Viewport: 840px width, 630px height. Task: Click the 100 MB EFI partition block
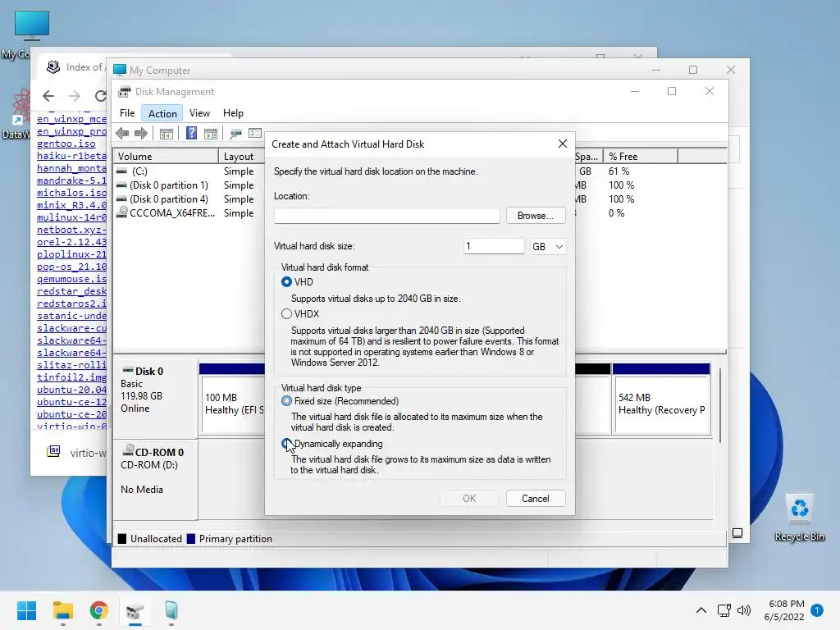tap(233, 404)
